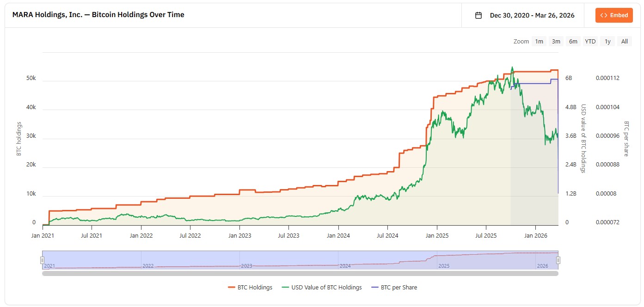Viewport: 644px width, 307px height.
Task: Toggle USD Value of BTC Holdings visibility
Action: [326, 287]
